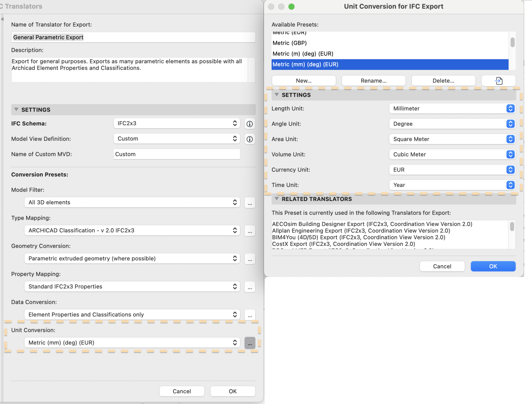The width and height of the screenshot is (532, 404).
Task: Open Geometry Conversion options ellipsis button
Action: pos(249,259)
